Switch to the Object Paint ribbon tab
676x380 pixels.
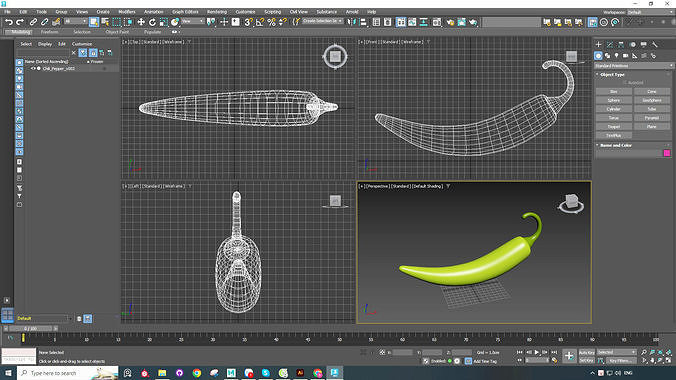point(117,32)
